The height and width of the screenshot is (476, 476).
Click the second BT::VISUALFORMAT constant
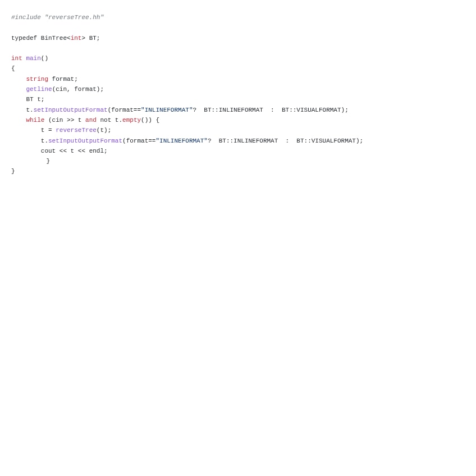[x=326, y=141]
